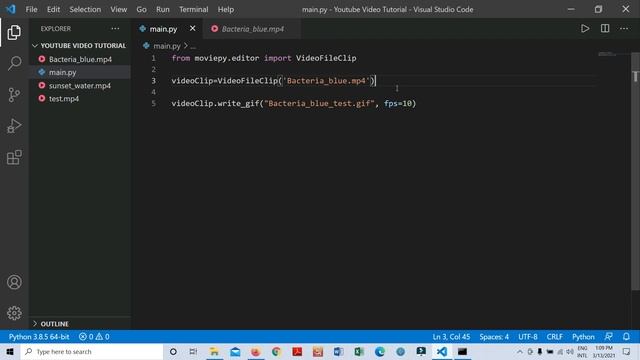Close the main.py tab

click(x=193, y=29)
